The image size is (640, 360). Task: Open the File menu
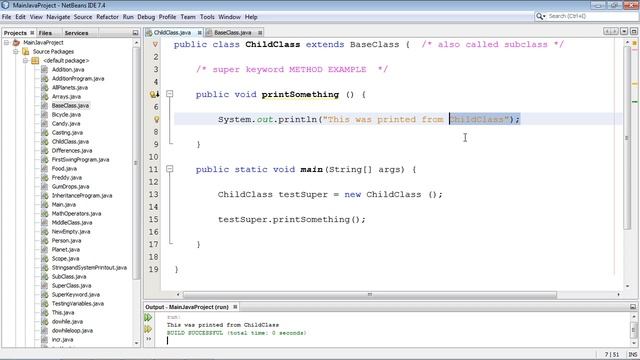point(6,17)
